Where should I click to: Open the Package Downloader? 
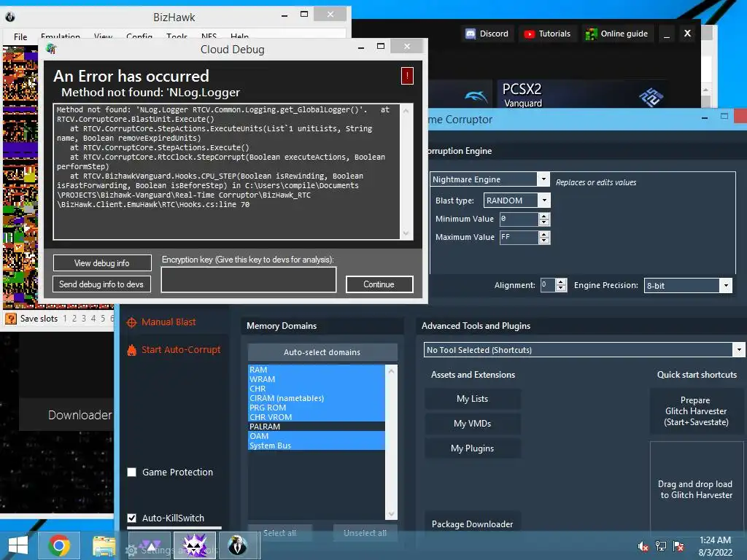click(x=472, y=524)
